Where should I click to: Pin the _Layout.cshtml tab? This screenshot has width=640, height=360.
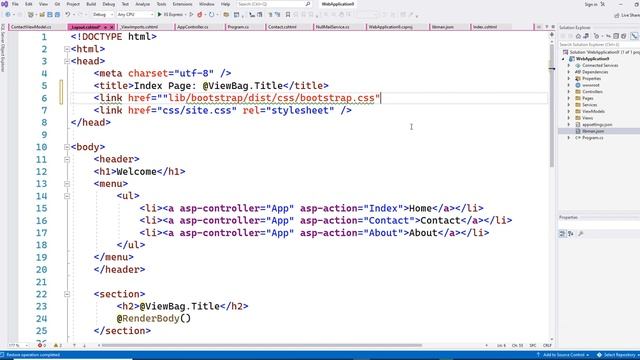[105, 27]
